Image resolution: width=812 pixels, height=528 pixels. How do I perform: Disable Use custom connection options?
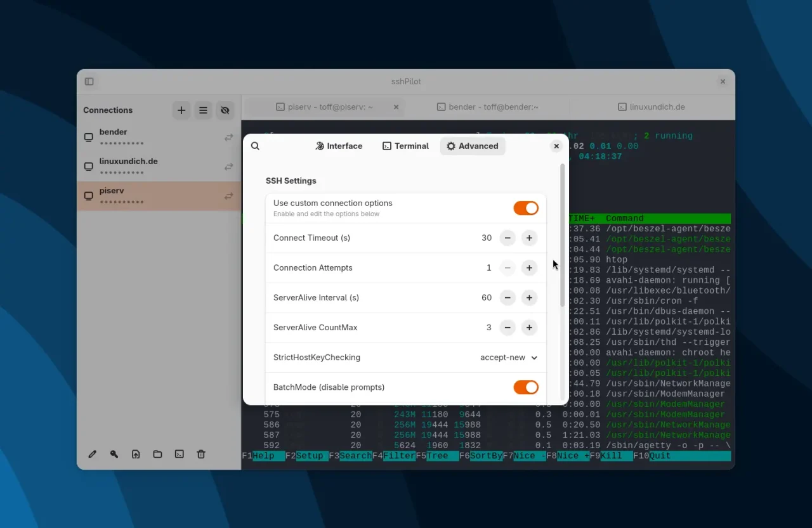526,208
